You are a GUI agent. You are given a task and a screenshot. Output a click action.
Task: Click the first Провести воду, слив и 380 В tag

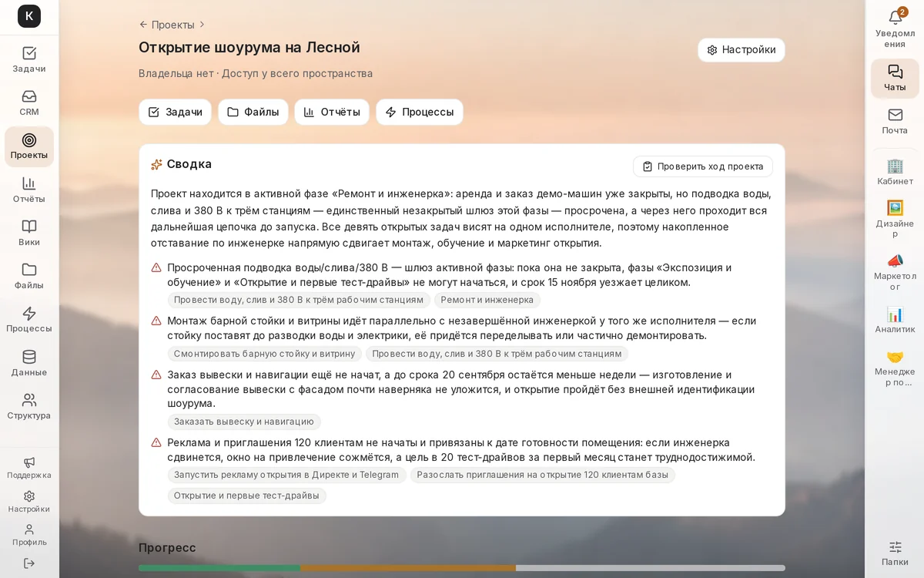coord(299,300)
